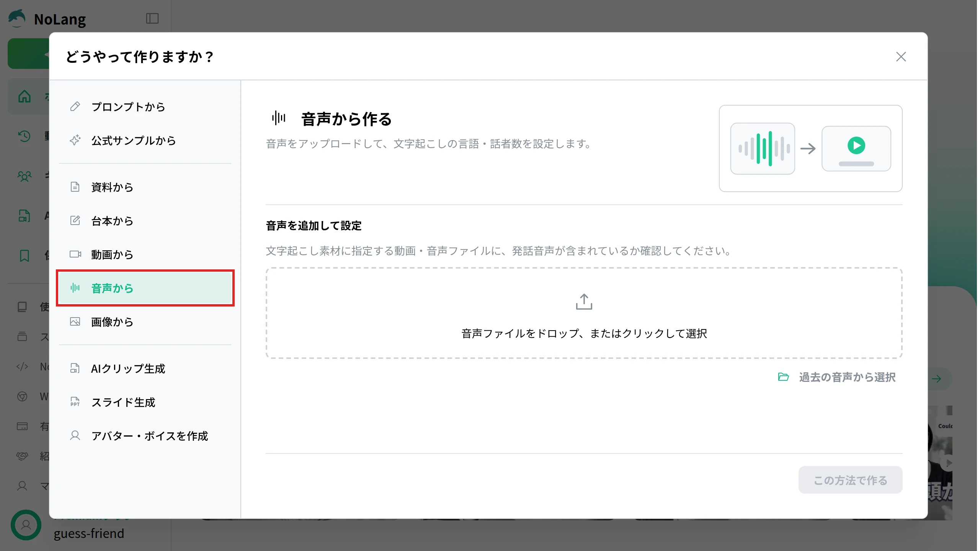Click the folder icon next to 過去の音声から選択
The image size is (980, 551).
tap(783, 377)
